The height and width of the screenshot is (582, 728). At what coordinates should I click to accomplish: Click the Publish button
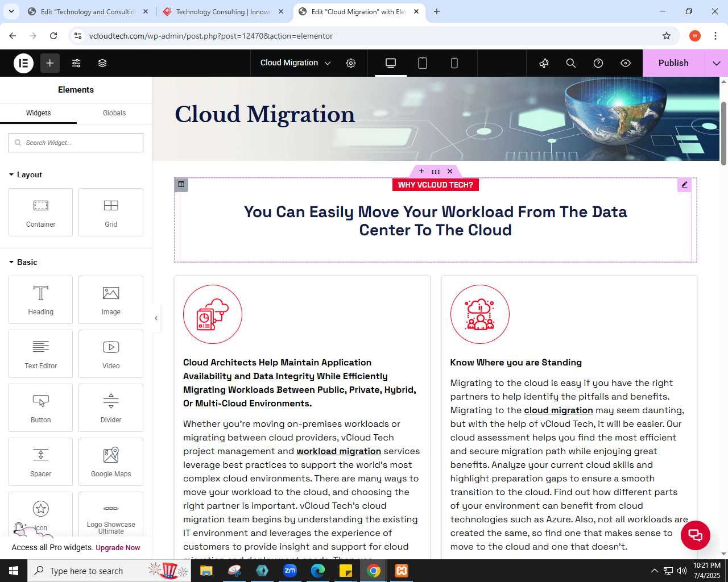click(673, 63)
